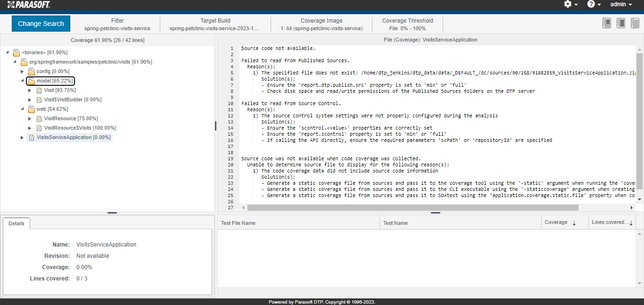Click the source view up scroll arrow

[639, 49]
